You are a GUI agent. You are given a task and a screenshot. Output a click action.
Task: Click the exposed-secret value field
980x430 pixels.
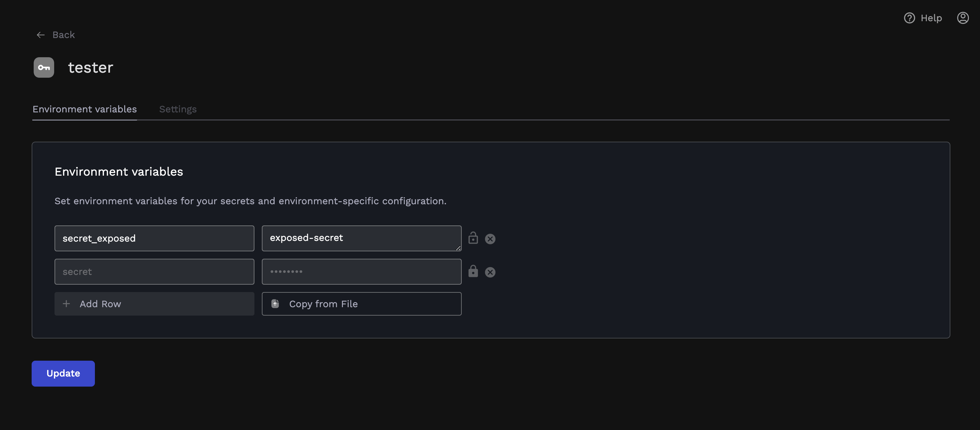coord(361,238)
